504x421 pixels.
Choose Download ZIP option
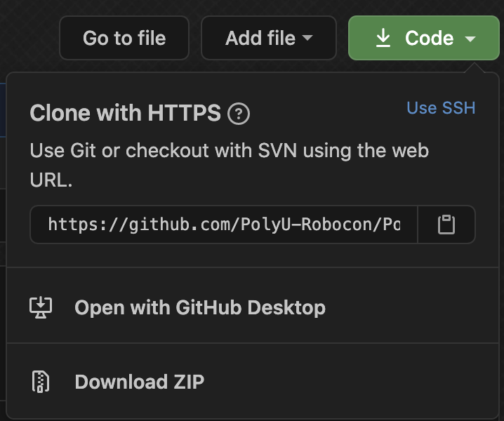tap(139, 382)
